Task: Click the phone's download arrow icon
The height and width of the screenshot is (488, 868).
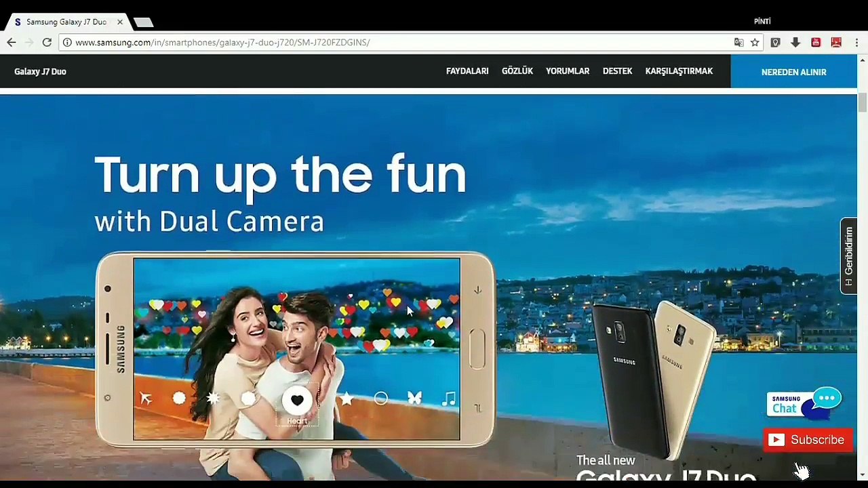Action: (477, 290)
